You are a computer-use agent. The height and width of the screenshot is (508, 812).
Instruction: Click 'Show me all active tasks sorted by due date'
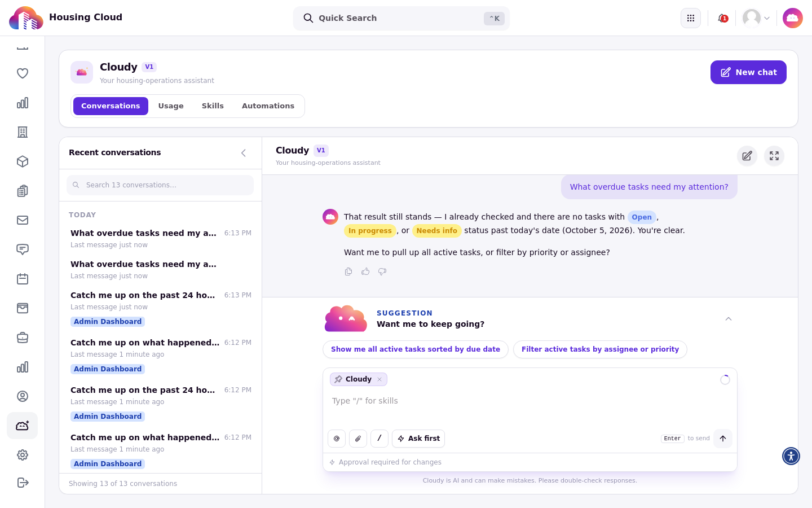click(416, 349)
